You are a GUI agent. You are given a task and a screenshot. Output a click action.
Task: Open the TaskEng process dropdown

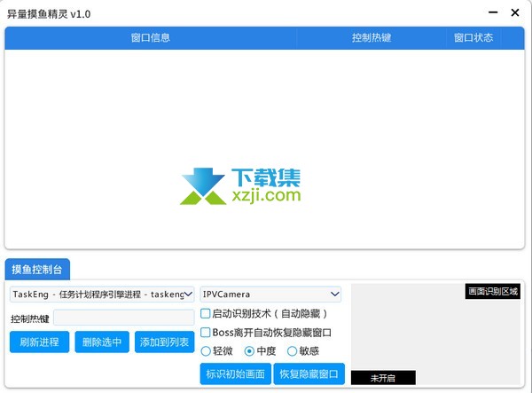pos(102,295)
